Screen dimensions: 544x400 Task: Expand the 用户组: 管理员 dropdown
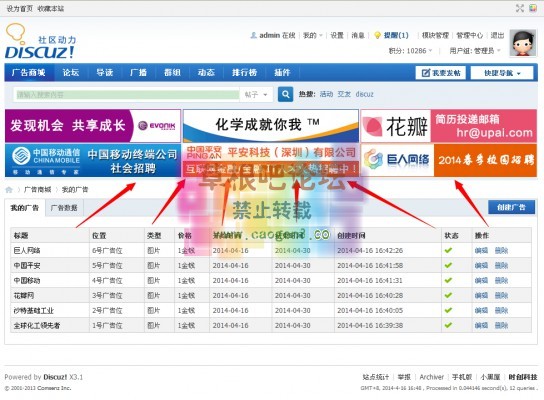(475, 51)
